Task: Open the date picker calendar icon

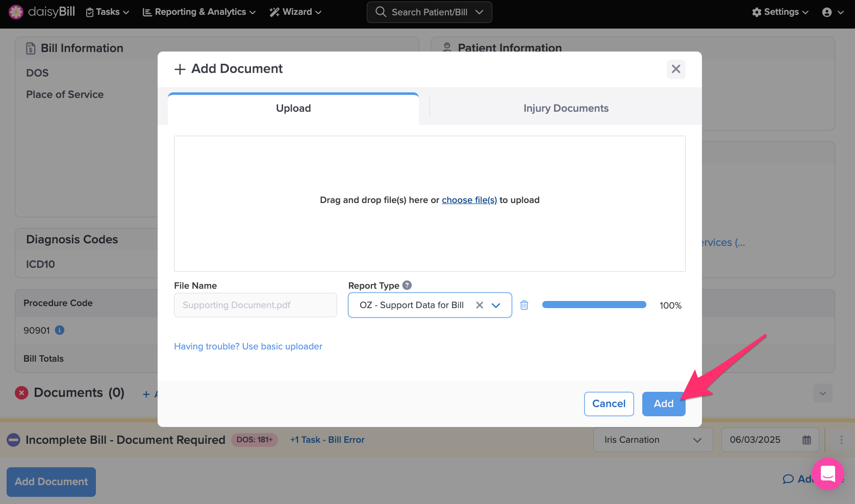Action: [807, 440]
